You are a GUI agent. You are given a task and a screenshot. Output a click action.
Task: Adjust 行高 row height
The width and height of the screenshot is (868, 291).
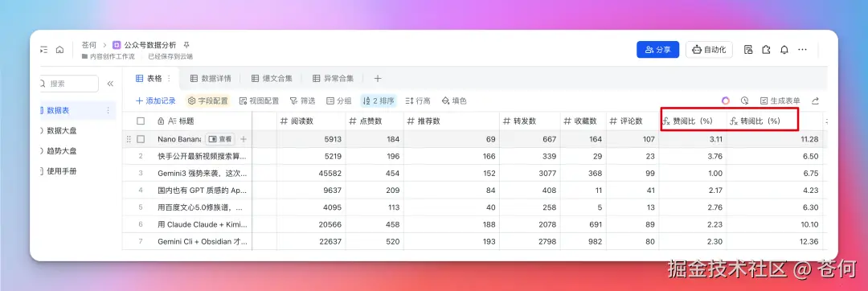coord(418,100)
